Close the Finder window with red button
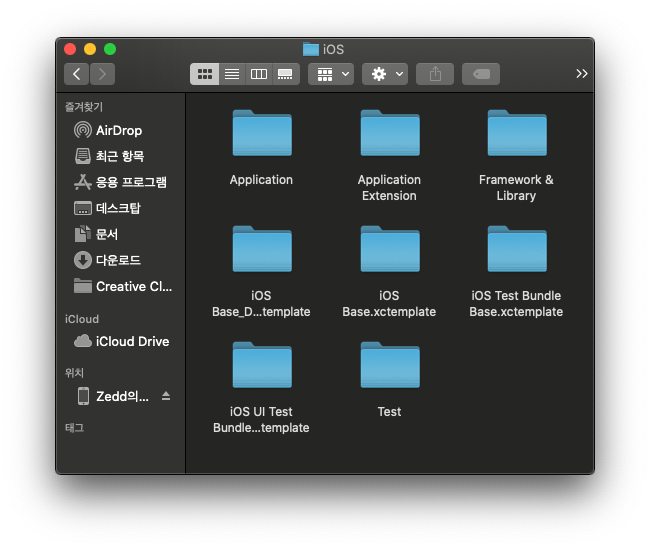The image size is (650, 548). pos(70,49)
